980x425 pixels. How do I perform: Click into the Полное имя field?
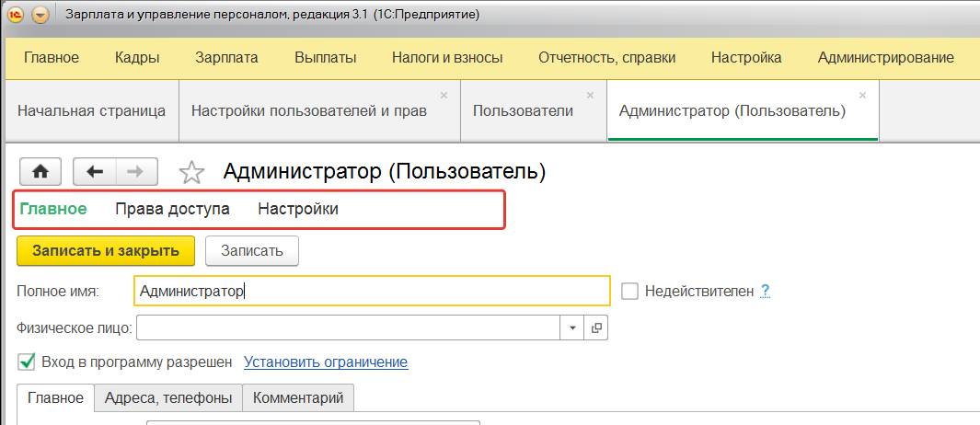371,291
